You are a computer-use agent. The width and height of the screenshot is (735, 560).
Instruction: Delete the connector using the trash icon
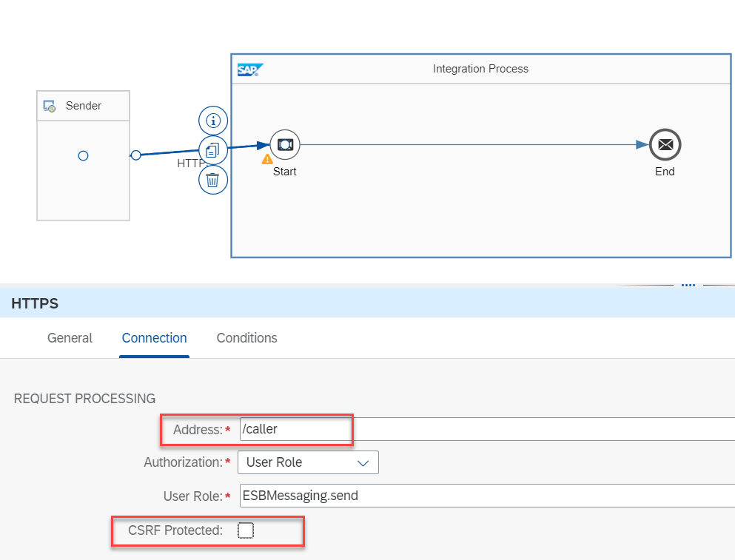[213, 180]
